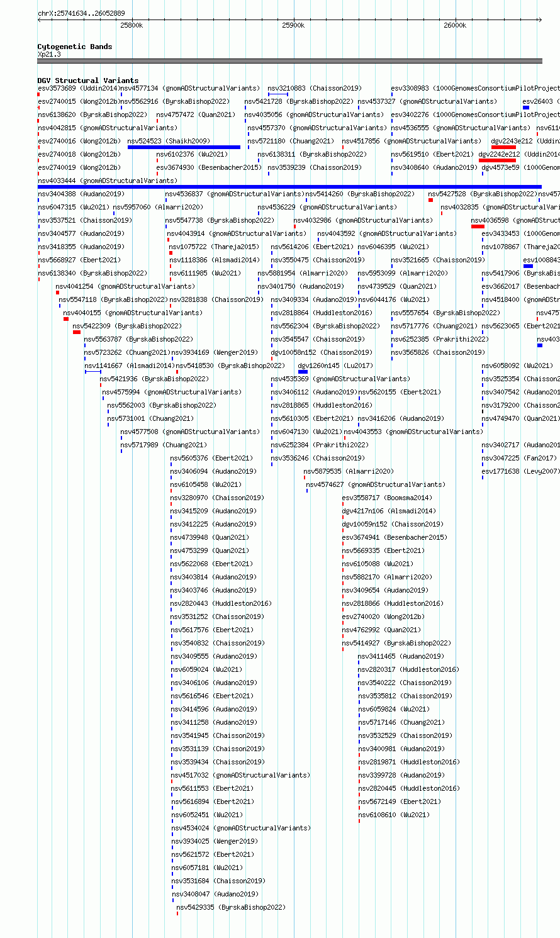
Task: Click the chrX:25741634..26052889 region label
Action: click(81, 13)
